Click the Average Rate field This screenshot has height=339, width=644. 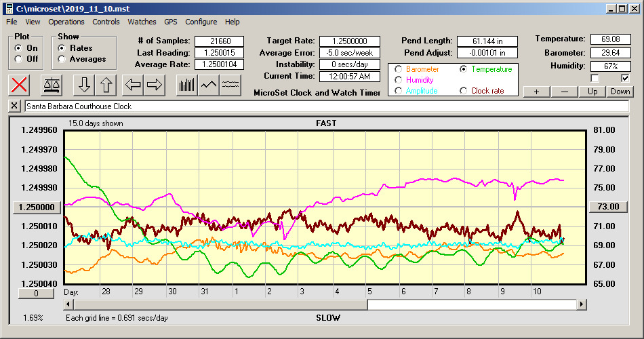[x=220, y=64]
